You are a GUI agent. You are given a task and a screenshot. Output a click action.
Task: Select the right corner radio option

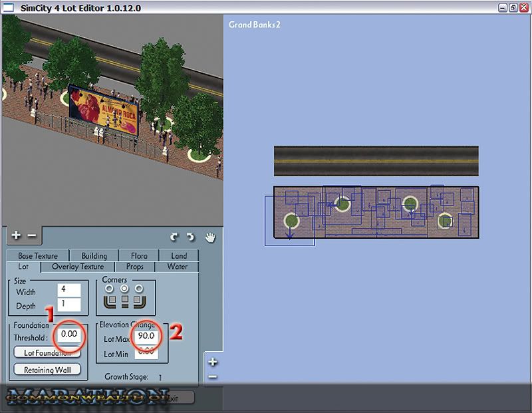(x=138, y=289)
